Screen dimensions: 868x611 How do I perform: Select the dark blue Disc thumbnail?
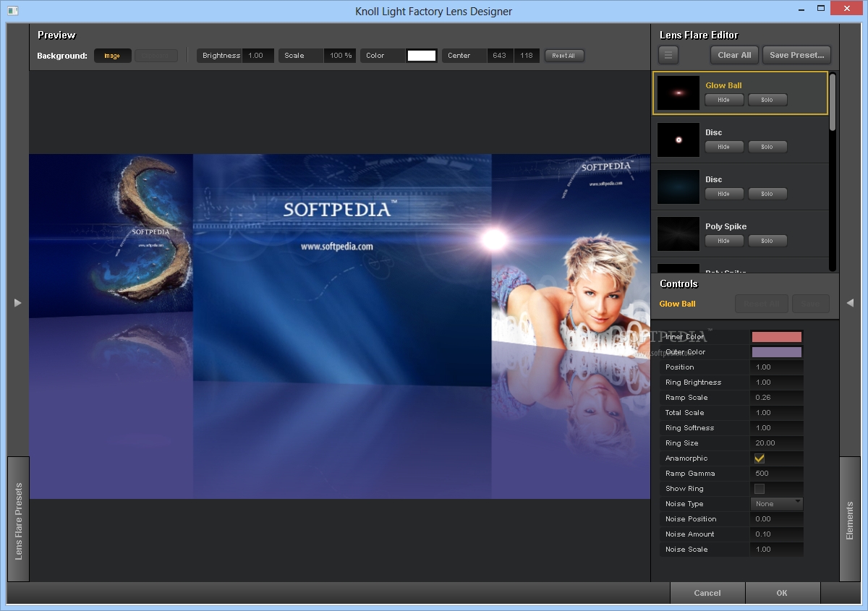pos(678,187)
